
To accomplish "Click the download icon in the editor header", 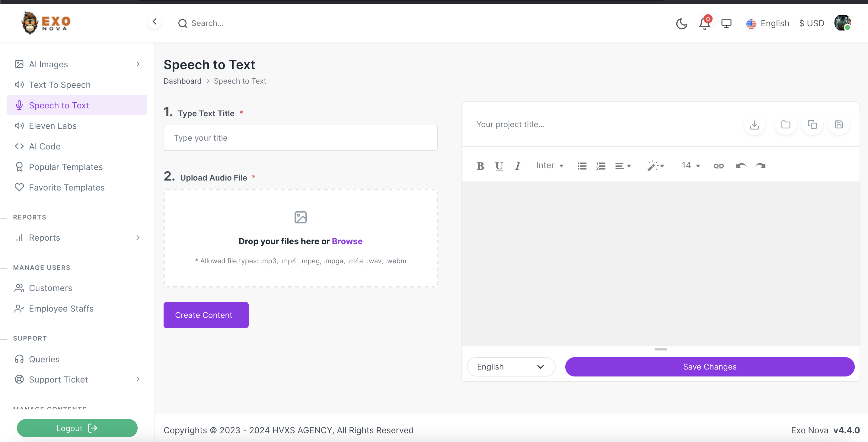I will pos(754,125).
